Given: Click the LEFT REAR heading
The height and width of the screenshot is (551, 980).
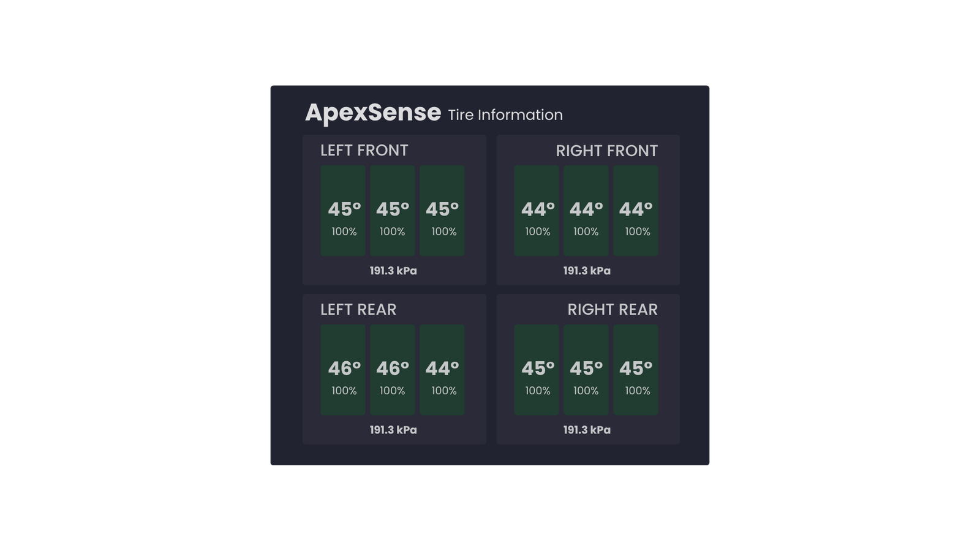Looking at the screenshot, I should [358, 310].
